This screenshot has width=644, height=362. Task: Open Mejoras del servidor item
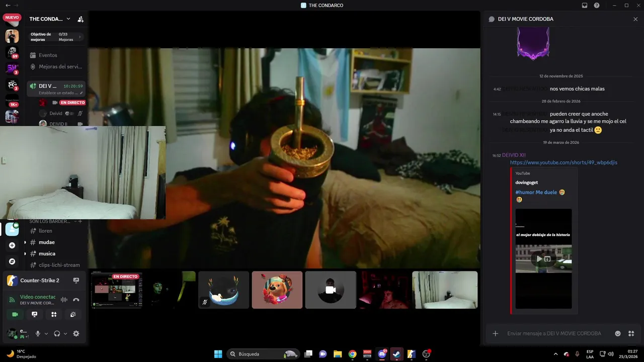[x=56, y=66]
